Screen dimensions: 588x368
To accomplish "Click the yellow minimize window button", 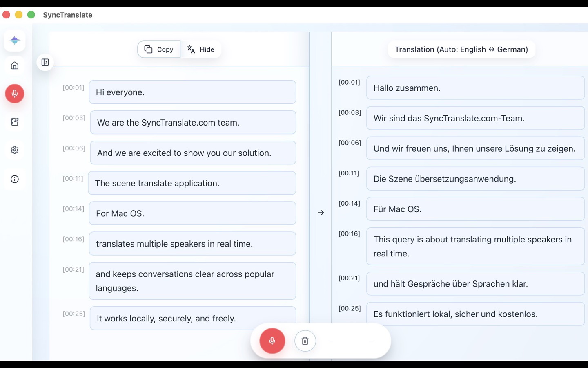I will (19, 15).
